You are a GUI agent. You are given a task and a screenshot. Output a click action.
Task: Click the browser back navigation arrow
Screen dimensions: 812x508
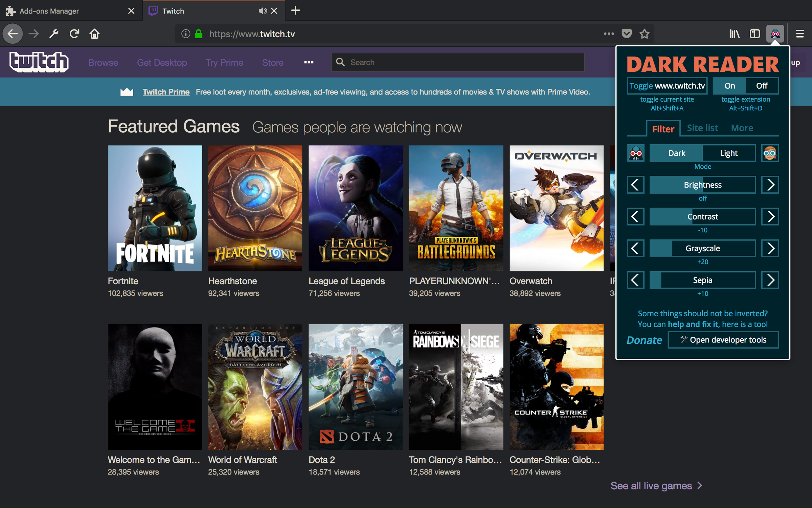click(13, 34)
